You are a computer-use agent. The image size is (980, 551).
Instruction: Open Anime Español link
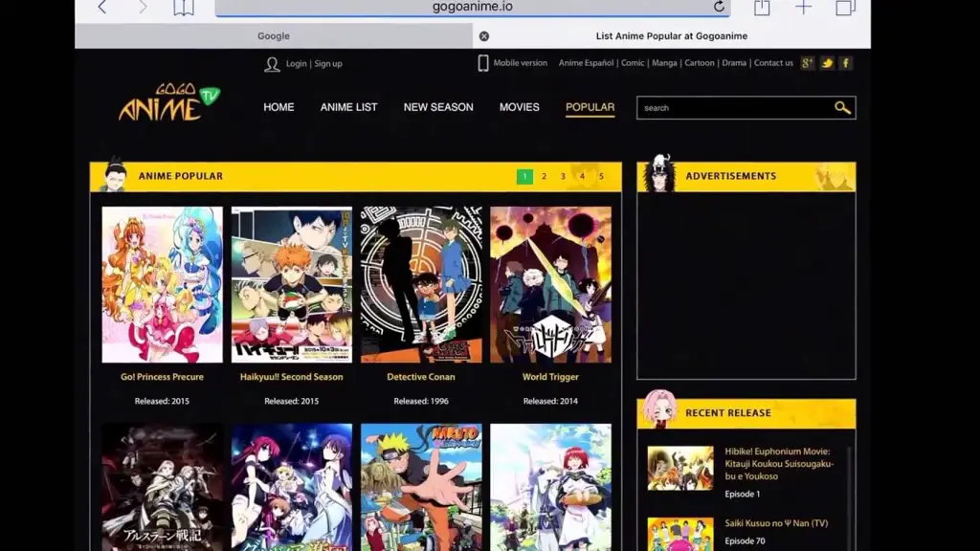click(586, 63)
